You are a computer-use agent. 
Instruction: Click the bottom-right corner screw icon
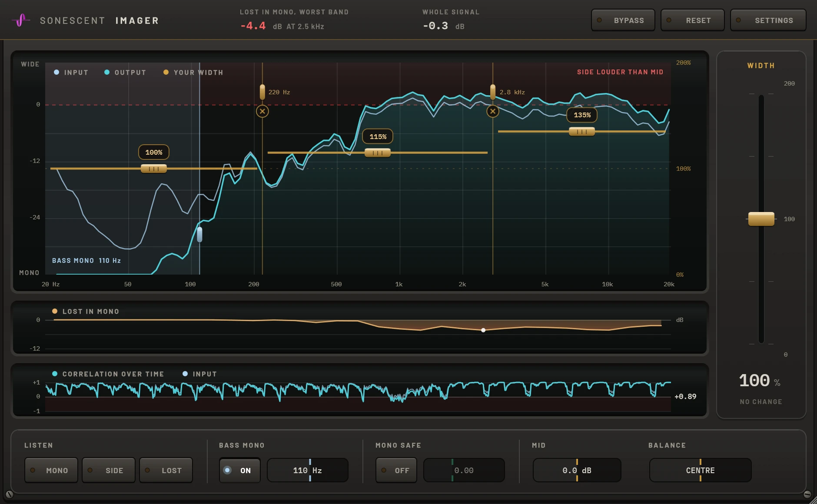point(807,494)
